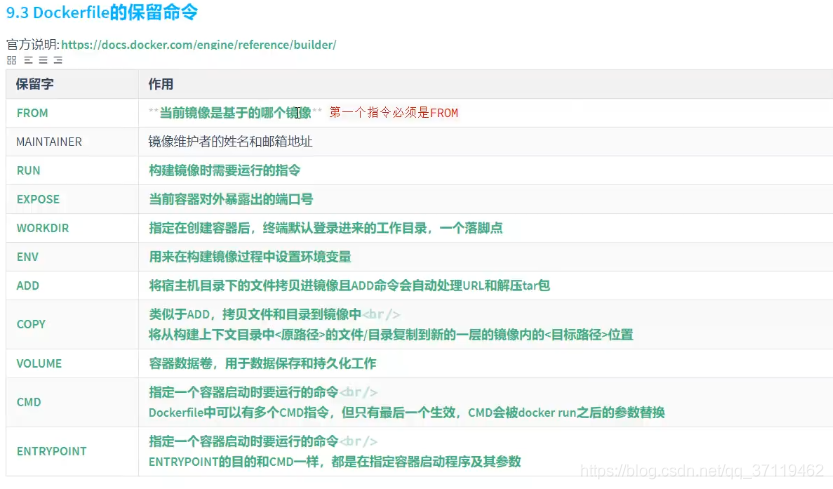Open the docs.docker.com builder reference link
Image resolution: width=833 pixels, height=489 pixels.
click(x=199, y=45)
